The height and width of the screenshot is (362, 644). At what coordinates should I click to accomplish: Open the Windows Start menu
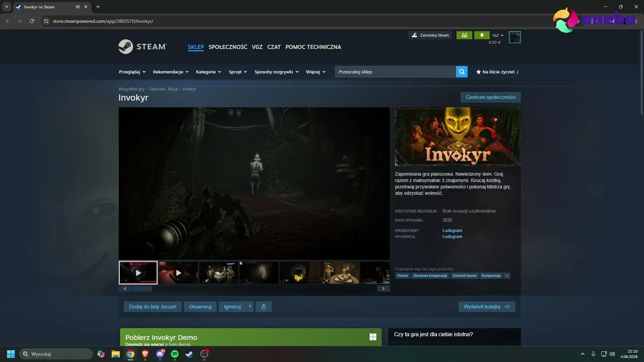coord(11,354)
